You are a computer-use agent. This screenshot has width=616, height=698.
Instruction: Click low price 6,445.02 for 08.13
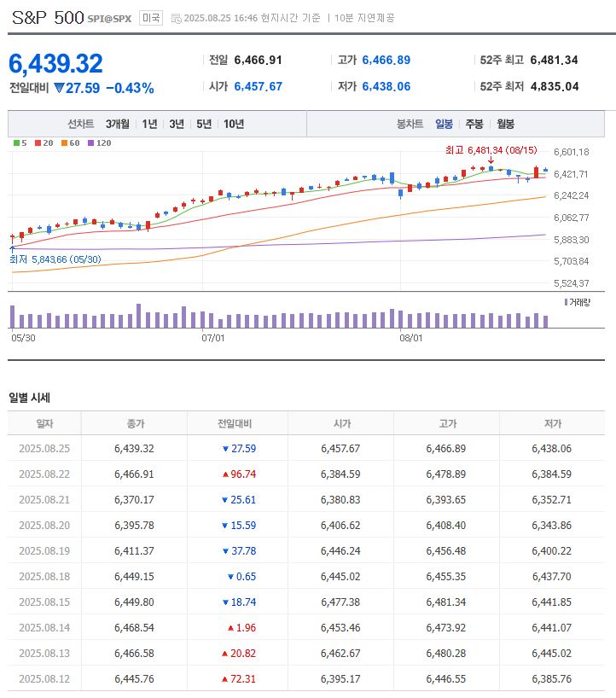point(551,653)
